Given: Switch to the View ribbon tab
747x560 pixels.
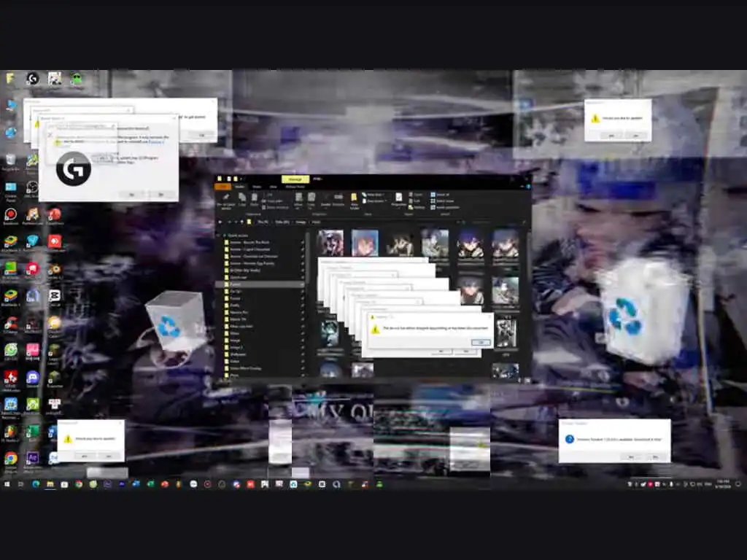Looking at the screenshot, I should tap(273, 187).
